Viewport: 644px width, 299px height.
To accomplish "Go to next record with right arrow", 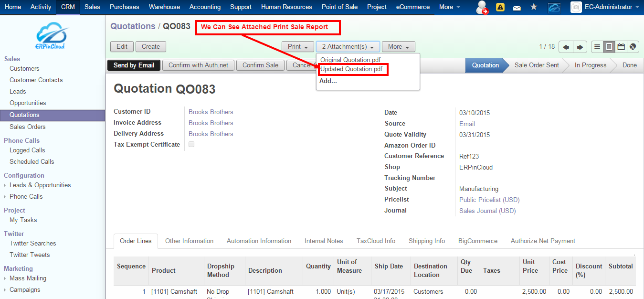I will 580,47.
